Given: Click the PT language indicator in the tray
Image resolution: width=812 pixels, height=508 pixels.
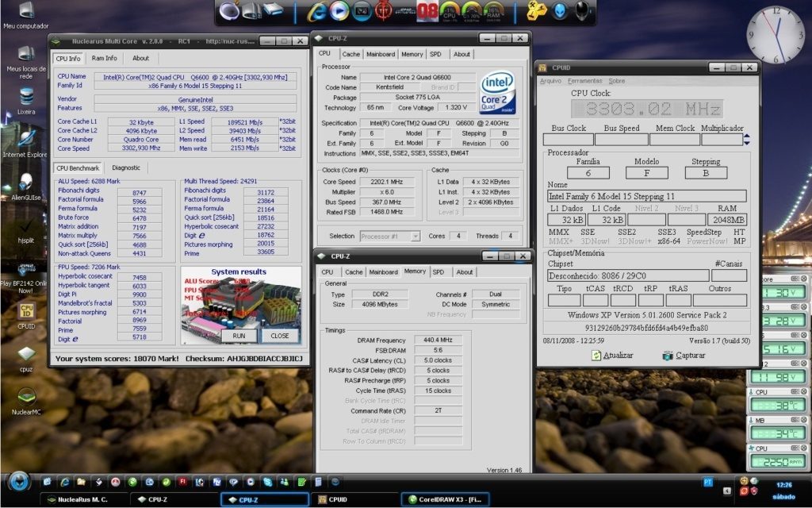Looking at the screenshot, I should pos(707,482).
